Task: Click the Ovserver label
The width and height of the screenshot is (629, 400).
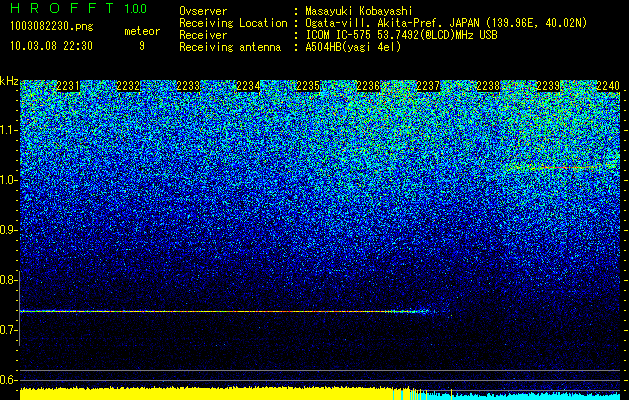Action: (x=203, y=11)
